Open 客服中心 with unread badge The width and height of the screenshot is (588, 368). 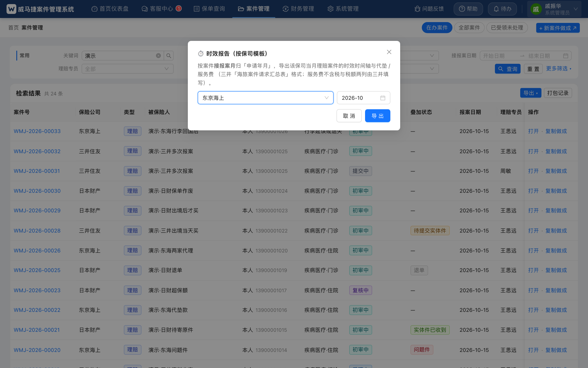[161, 9]
